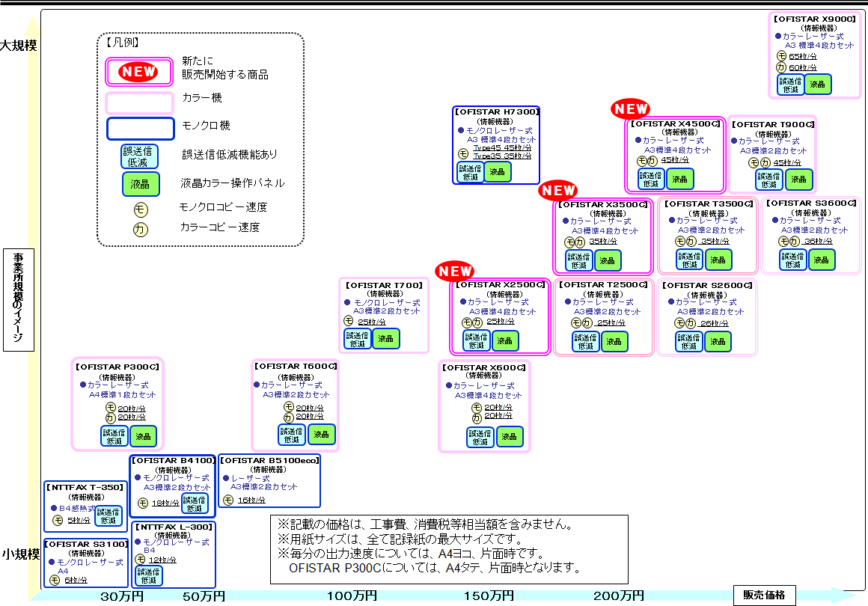Click the 液晶 badge in OFISTAR X900C box
Image resolution: width=868 pixels, height=606 pixels.
[818, 85]
